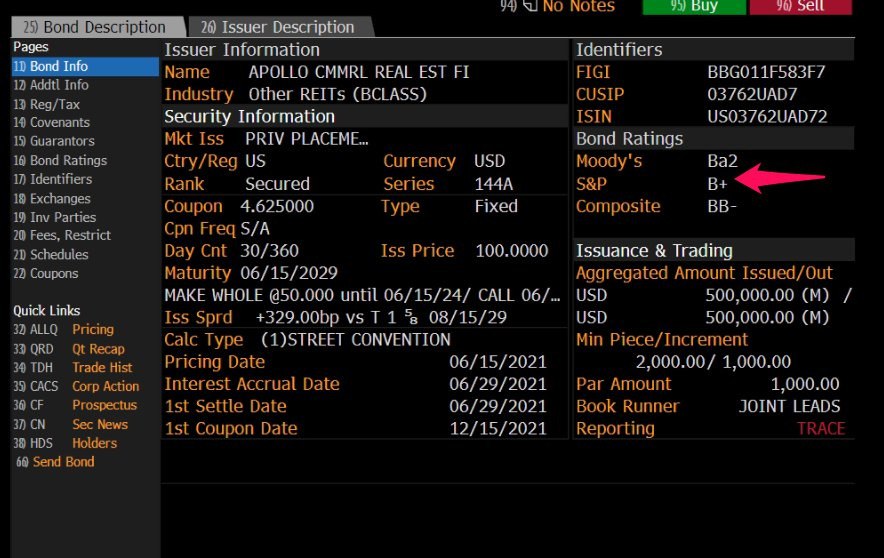Click the green Buy button
The width and height of the screenshot is (884, 558).
click(694, 7)
